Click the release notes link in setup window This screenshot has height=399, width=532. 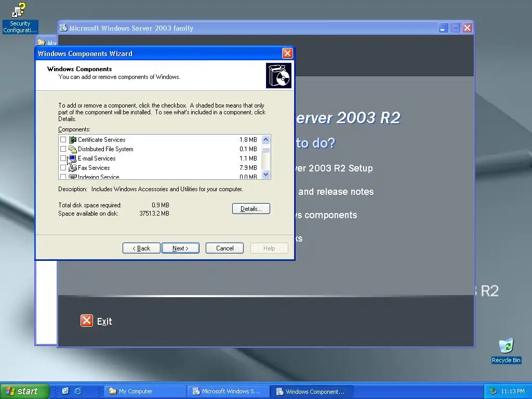point(336,192)
